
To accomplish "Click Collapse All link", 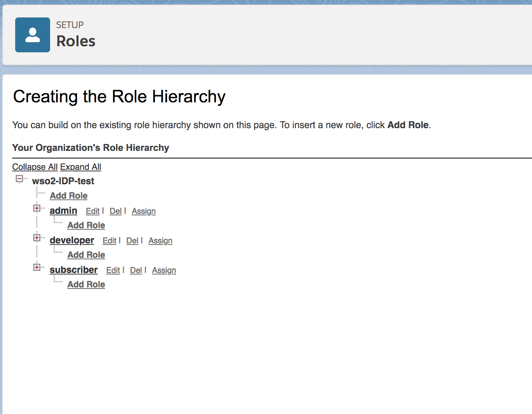I will tap(35, 167).
